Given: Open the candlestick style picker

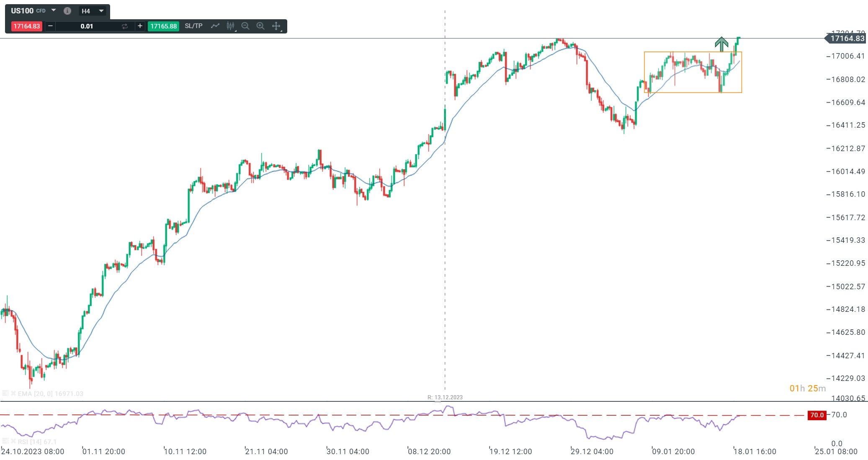Looking at the screenshot, I should (x=230, y=26).
